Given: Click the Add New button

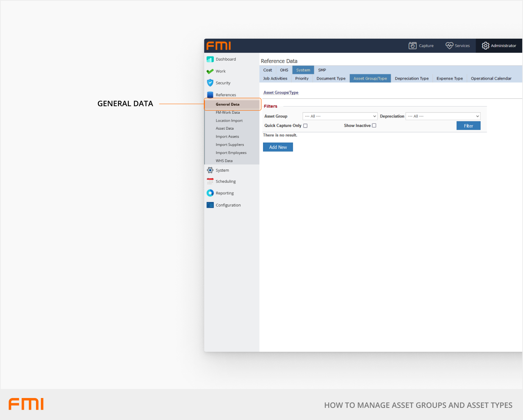Looking at the screenshot, I should coord(278,147).
